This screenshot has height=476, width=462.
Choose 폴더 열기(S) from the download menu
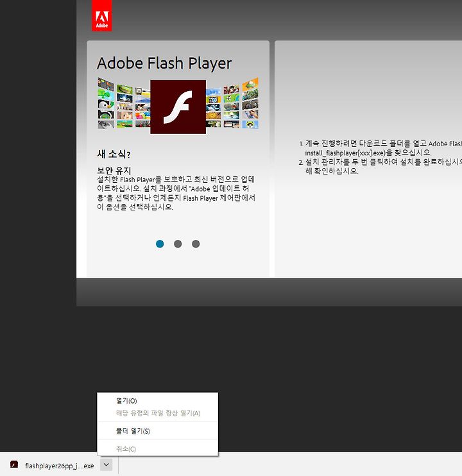157,430
